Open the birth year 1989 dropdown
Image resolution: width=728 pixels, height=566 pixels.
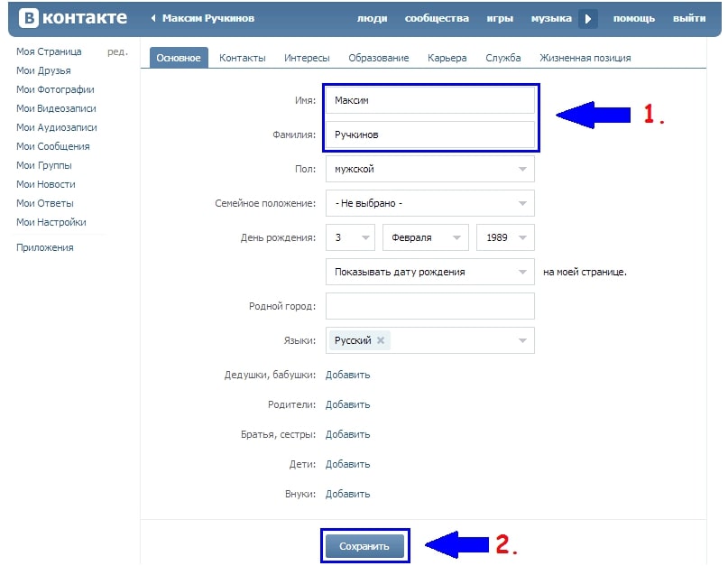(505, 237)
